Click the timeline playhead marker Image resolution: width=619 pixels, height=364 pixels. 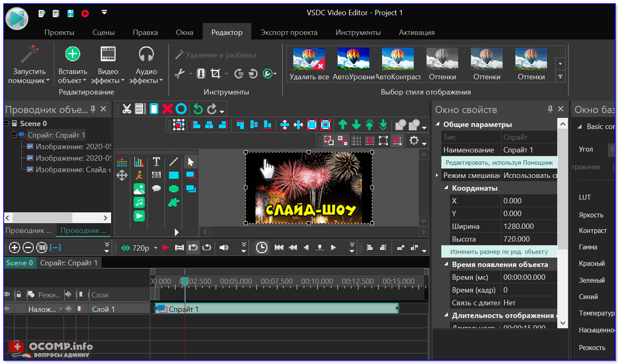point(185,281)
